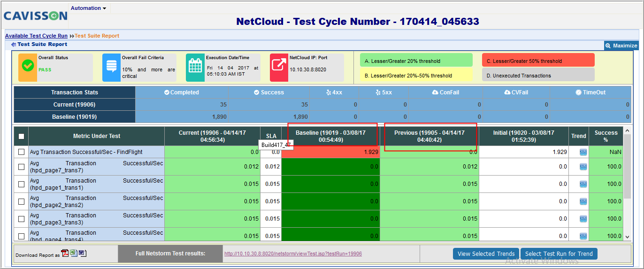Click the Current (19906) column header
This screenshot has width=644, height=269.
[212, 136]
